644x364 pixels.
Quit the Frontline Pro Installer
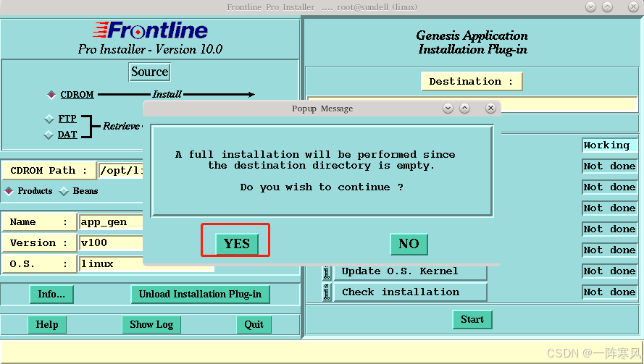click(x=254, y=325)
